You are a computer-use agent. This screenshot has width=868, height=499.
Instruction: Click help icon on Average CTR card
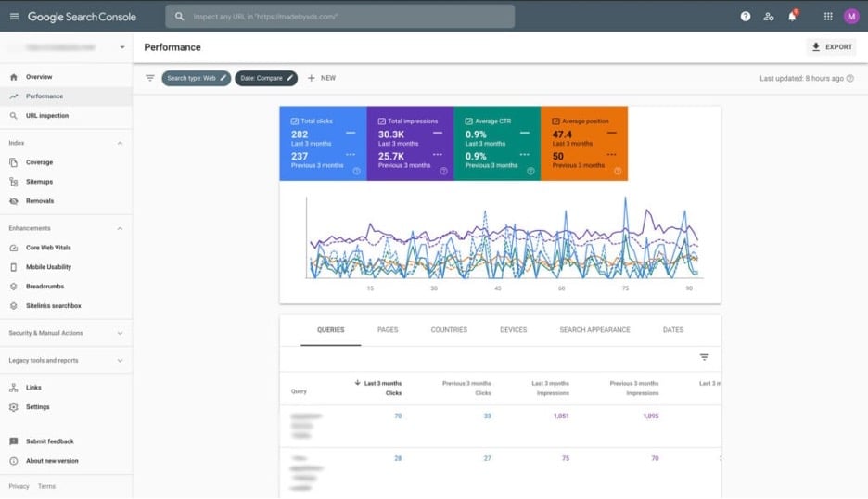coord(530,172)
